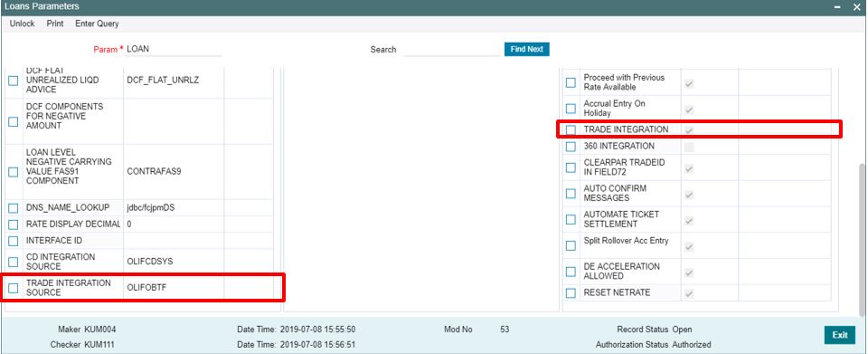Click Record Status value Open
The width and height of the screenshot is (868, 354).
[682, 329]
